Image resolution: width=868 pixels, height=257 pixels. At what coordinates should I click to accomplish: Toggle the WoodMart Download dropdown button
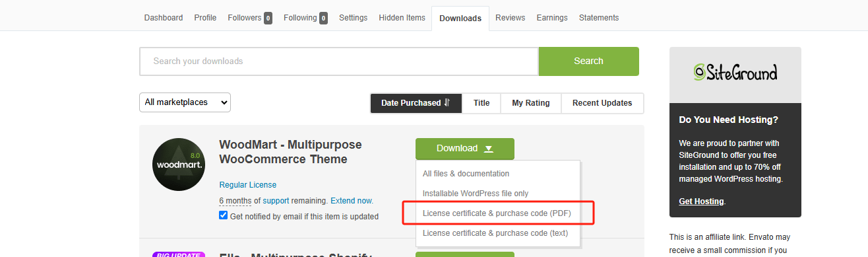[x=465, y=149]
